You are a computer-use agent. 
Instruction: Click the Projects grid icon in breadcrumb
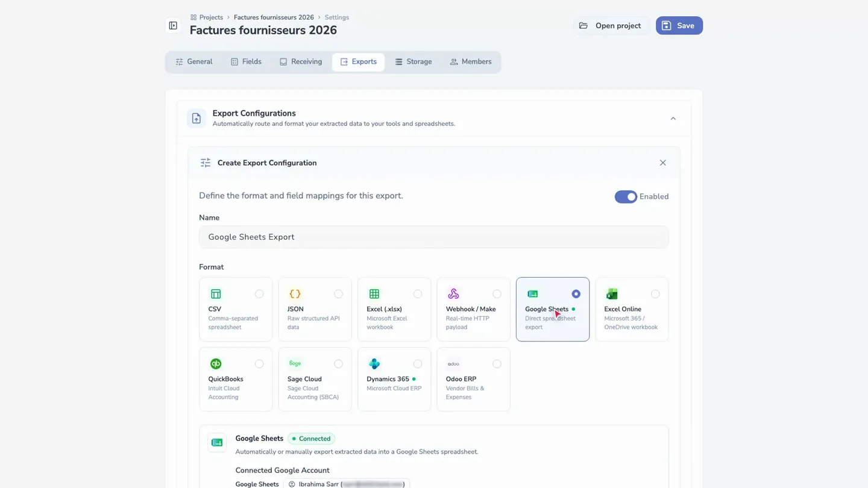(x=193, y=17)
